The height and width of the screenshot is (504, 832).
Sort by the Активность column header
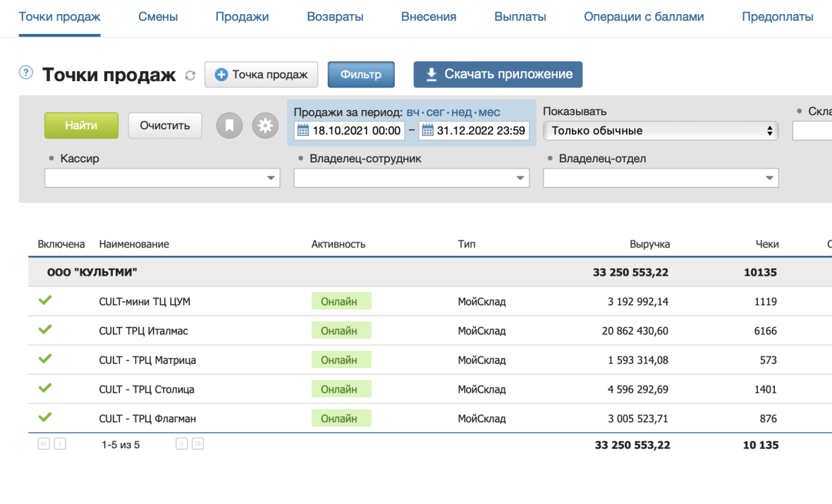pyautogui.click(x=338, y=244)
